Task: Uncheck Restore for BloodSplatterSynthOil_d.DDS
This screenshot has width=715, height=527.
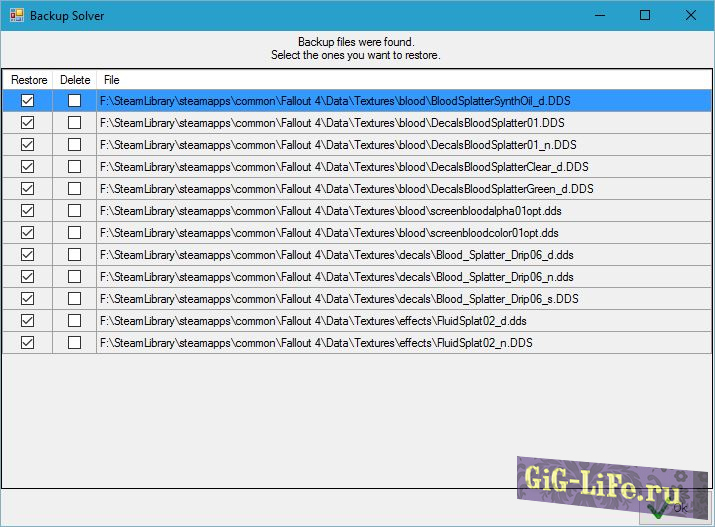Action: point(27,100)
